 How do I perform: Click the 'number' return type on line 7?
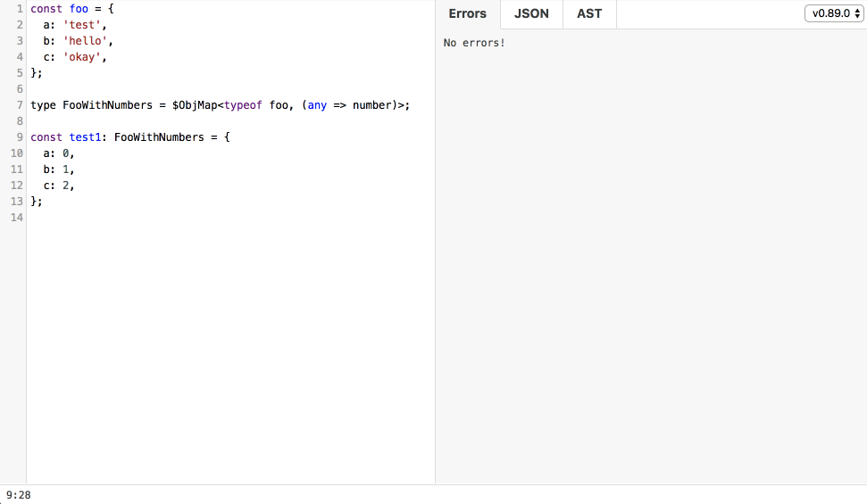tap(372, 105)
